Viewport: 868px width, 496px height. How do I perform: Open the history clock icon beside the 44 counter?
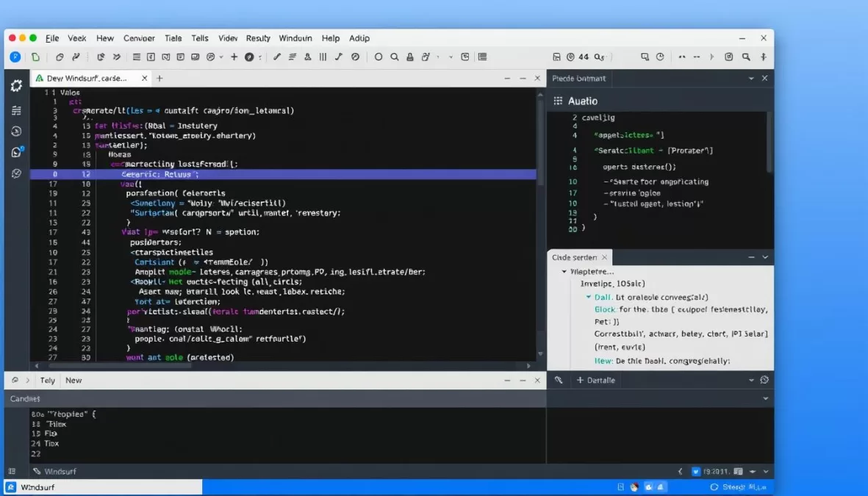tap(571, 57)
